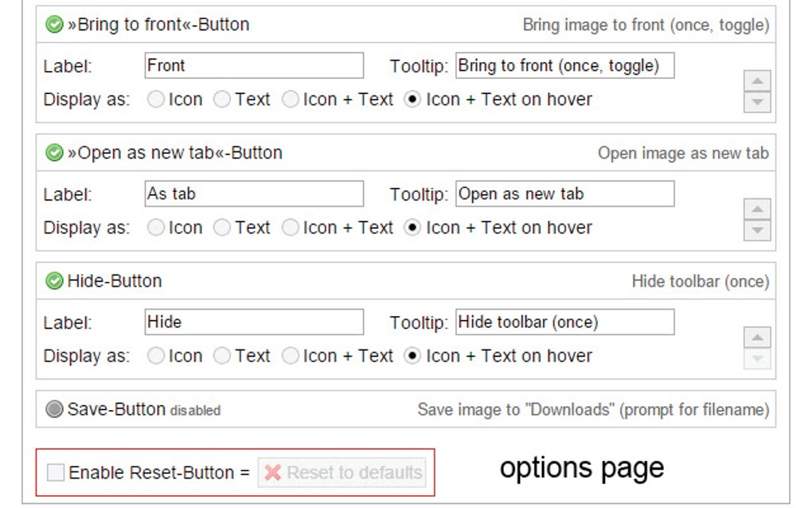The width and height of the screenshot is (812, 508).
Task: Select Text display for Open as new tab button
Action: pos(224,227)
